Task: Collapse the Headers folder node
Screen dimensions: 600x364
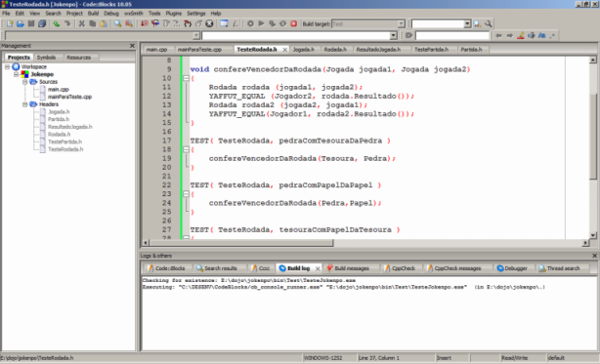Action: pos(24,104)
